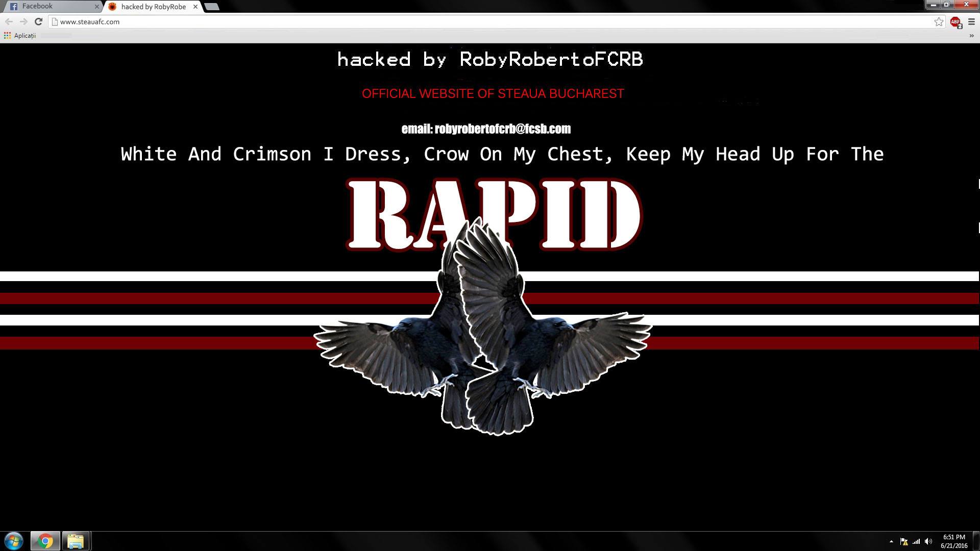The width and height of the screenshot is (980, 551).
Task: Bookmark this page with star icon
Action: coord(939,21)
